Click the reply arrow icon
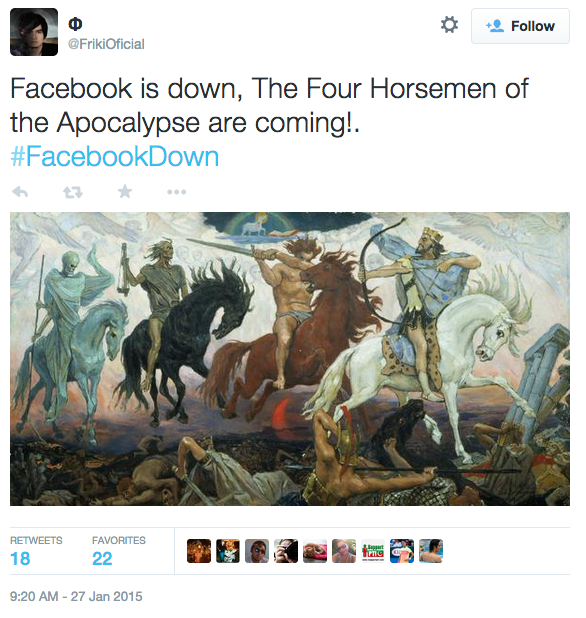Screen dimensions: 586x618 [20, 192]
